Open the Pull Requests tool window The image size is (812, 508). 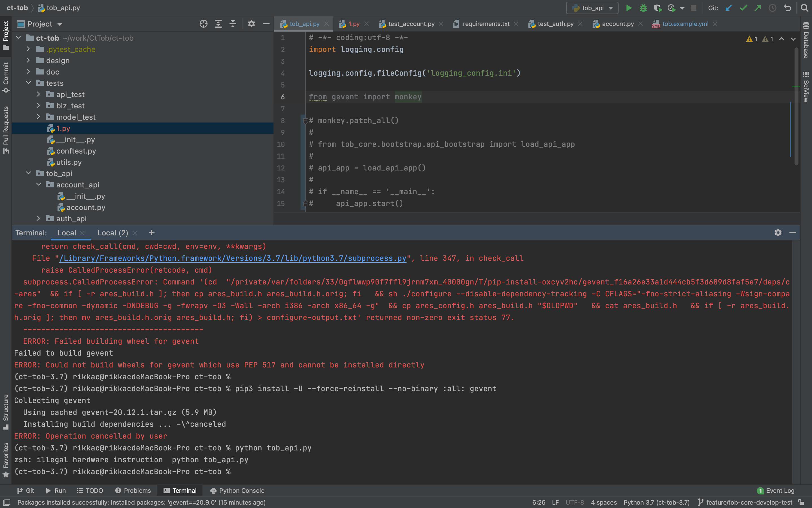pyautogui.click(x=6, y=130)
